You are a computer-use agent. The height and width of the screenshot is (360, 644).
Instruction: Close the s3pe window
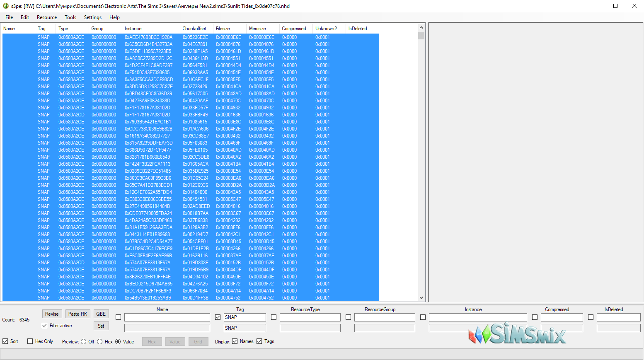[x=634, y=6]
